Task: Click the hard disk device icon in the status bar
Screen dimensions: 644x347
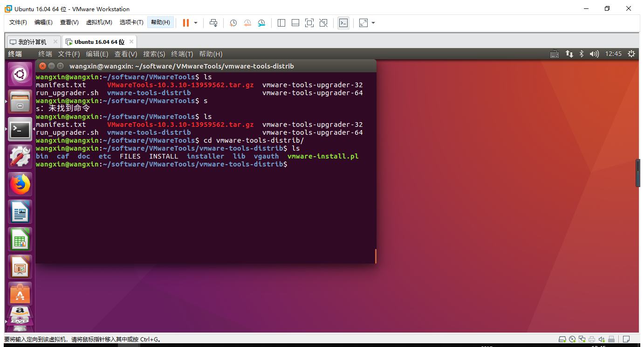Action: pyautogui.click(x=562, y=339)
